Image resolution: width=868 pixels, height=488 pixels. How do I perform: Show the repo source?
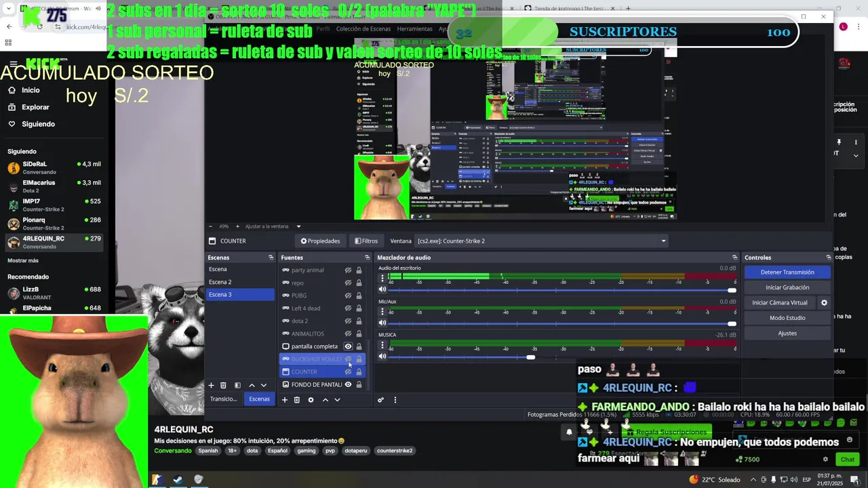pyautogui.click(x=348, y=283)
